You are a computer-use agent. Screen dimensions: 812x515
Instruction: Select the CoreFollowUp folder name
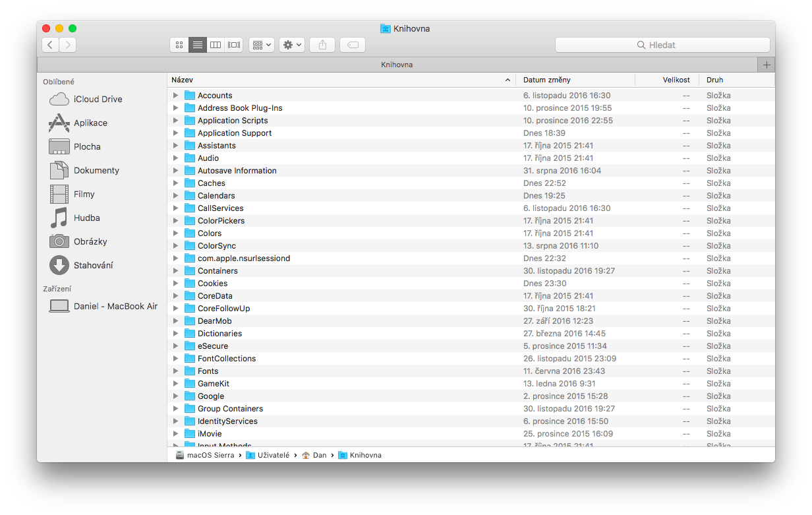point(224,309)
